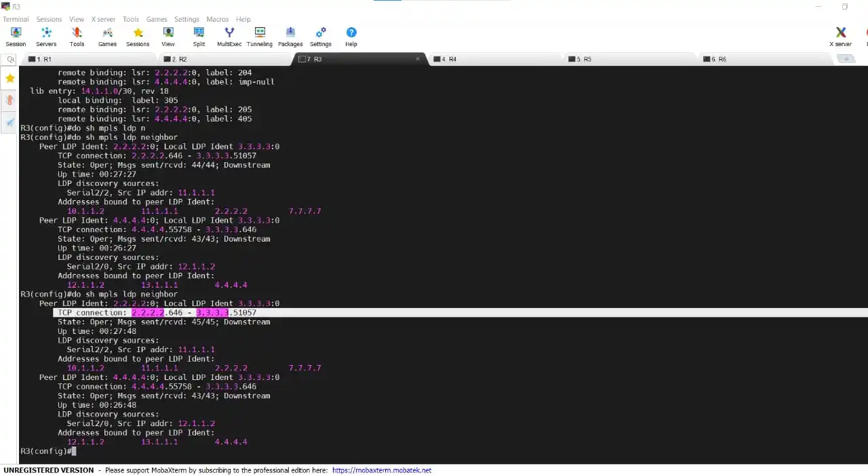The height and width of the screenshot is (475, 868).
Task: Open the Settings menu
Action: [x=186, y=19]
